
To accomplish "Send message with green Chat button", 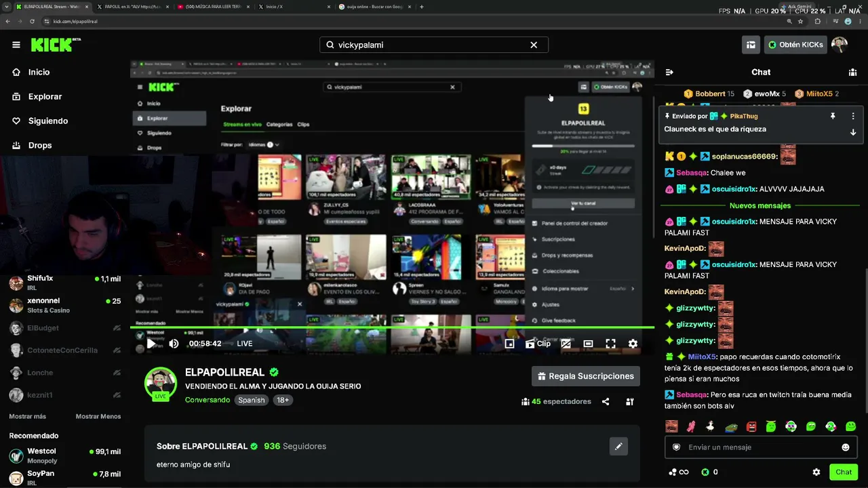I will 844,472.
